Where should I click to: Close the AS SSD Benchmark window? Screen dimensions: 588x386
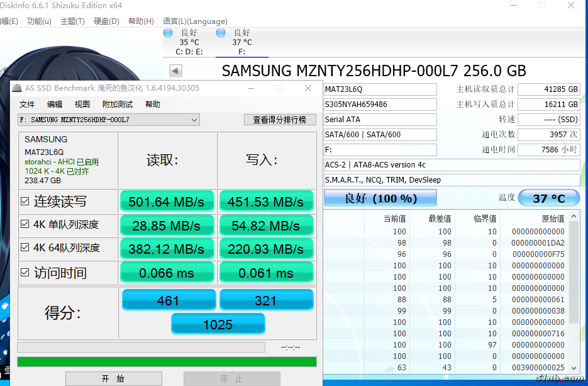pos(308,88)
